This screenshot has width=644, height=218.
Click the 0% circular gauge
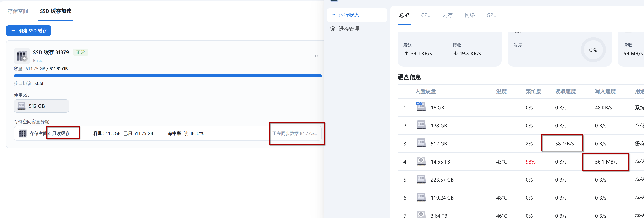tap(593, 50)
